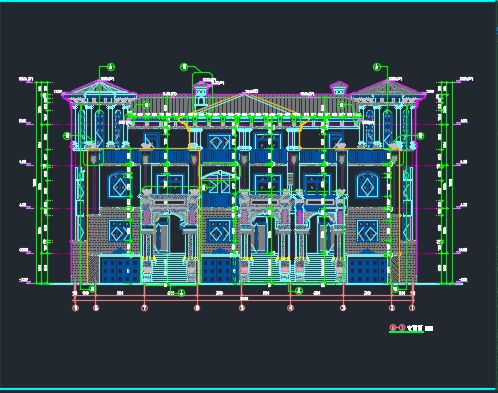Select the green callout bubble above right tower
Screen dimensions: 498x393
(x=377, y=67)
